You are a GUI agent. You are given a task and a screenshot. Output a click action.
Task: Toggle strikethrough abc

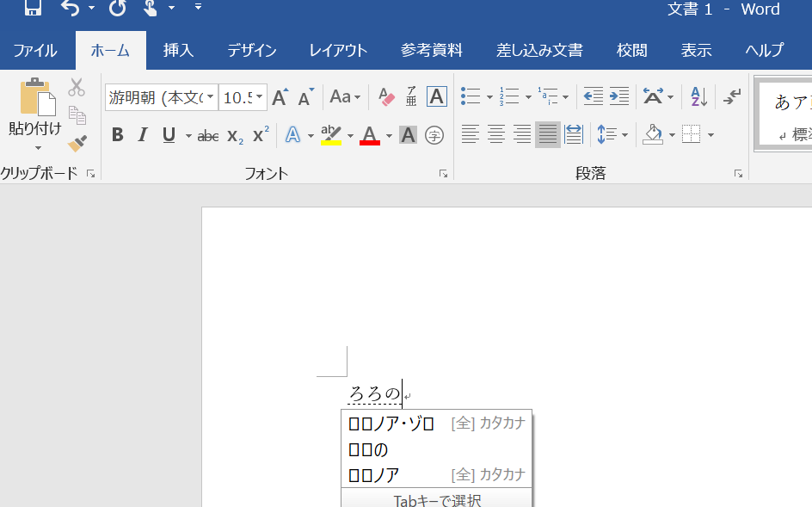click(x=208, y=136)
